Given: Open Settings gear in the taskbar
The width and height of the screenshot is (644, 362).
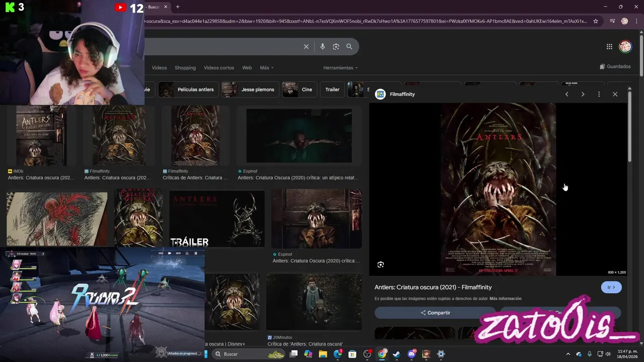Looking at the screenshot, I should (441, 354).
